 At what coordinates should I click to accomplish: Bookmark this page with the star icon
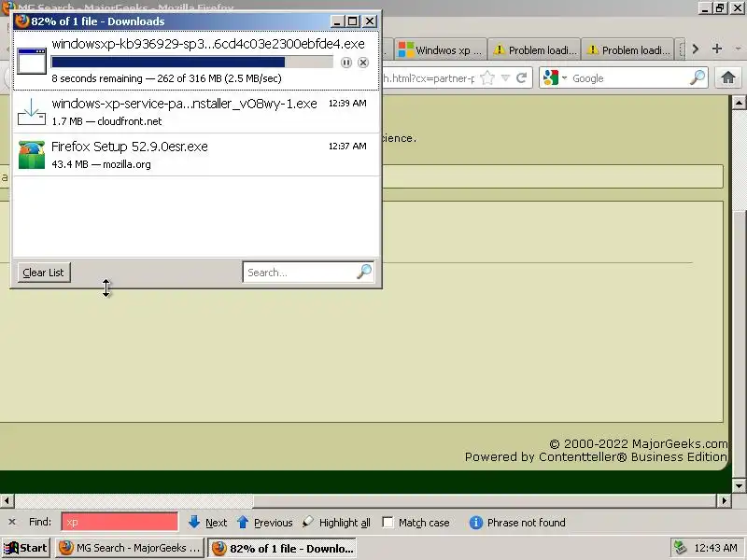point(487,77)
